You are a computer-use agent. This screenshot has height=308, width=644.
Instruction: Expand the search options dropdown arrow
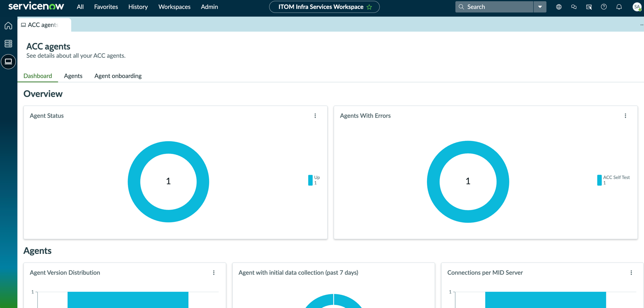[x=540, y=7]
